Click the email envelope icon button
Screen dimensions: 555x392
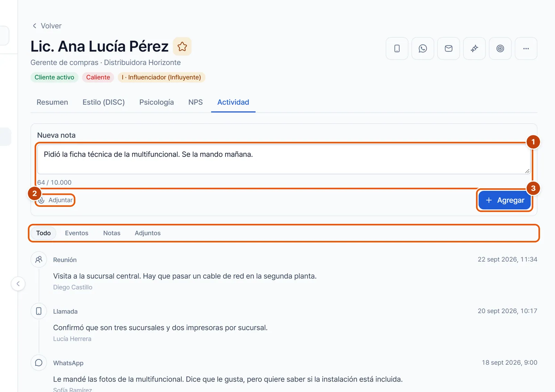click(x=449, y=49)
